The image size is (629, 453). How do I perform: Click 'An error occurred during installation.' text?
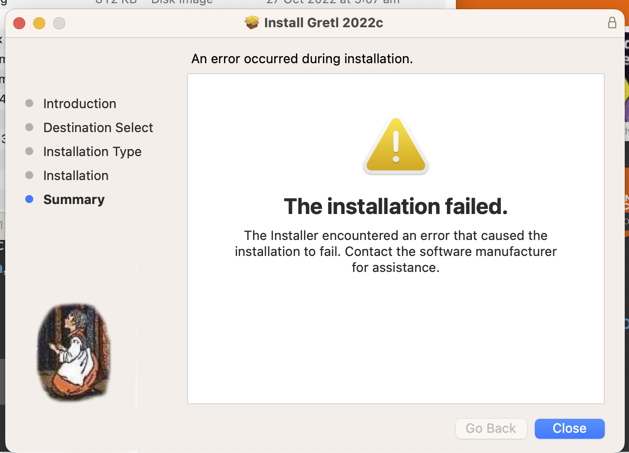coord(302,59)
